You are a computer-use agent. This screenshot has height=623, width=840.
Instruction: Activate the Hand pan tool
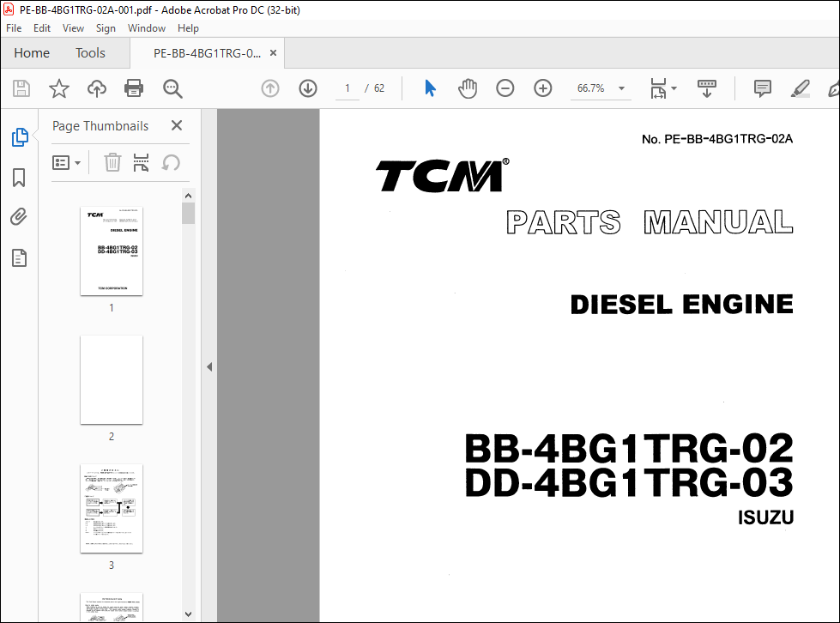click(x=467, y=88)
